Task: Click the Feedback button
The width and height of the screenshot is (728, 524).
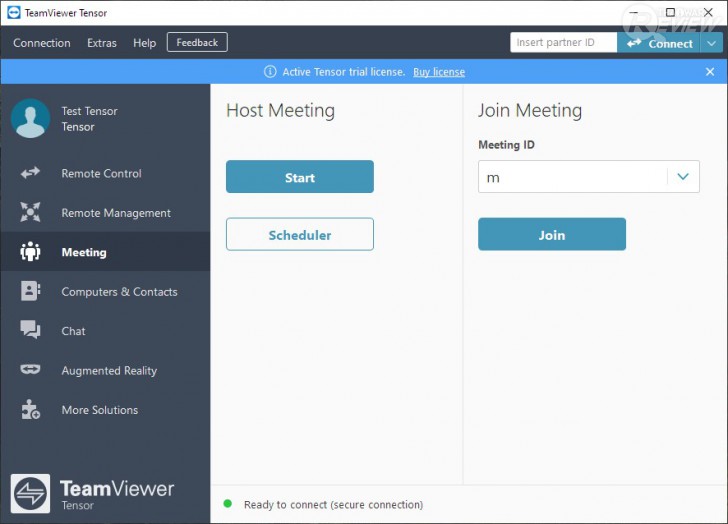Action: [197, 42]
